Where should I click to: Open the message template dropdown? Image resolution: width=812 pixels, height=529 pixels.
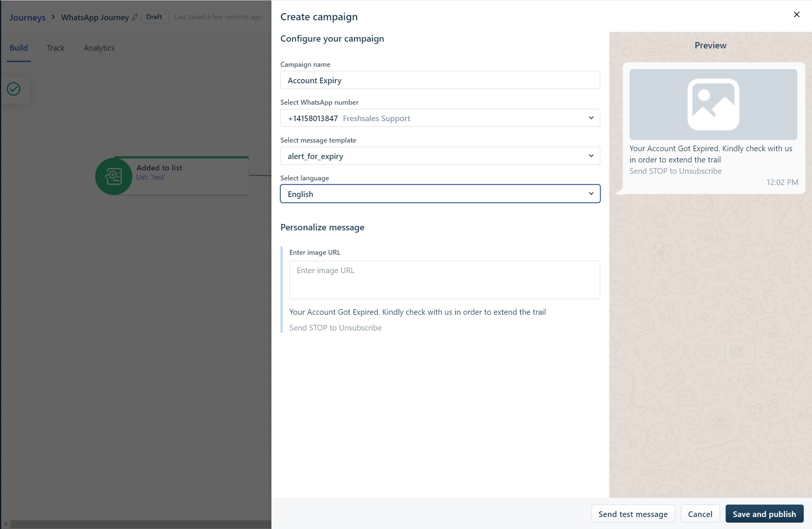tap(440, 156)
